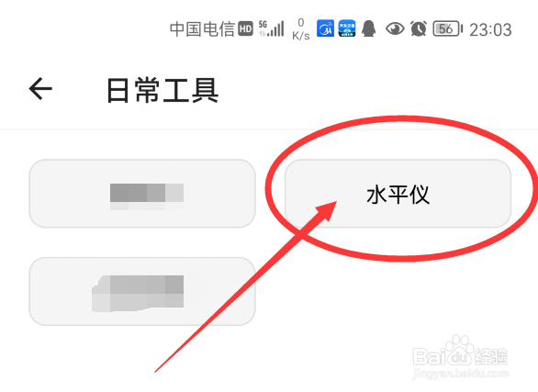
Task: Open the 水平仪 level tool
Action: [398, 194]
